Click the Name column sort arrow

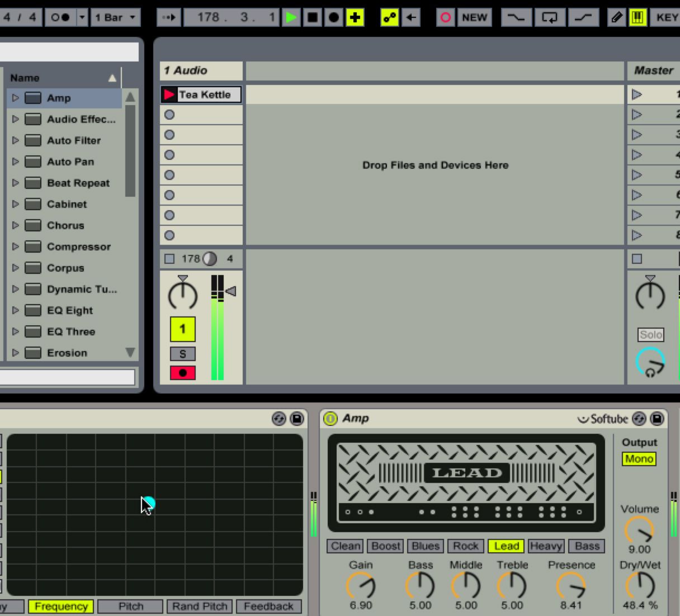112,78
